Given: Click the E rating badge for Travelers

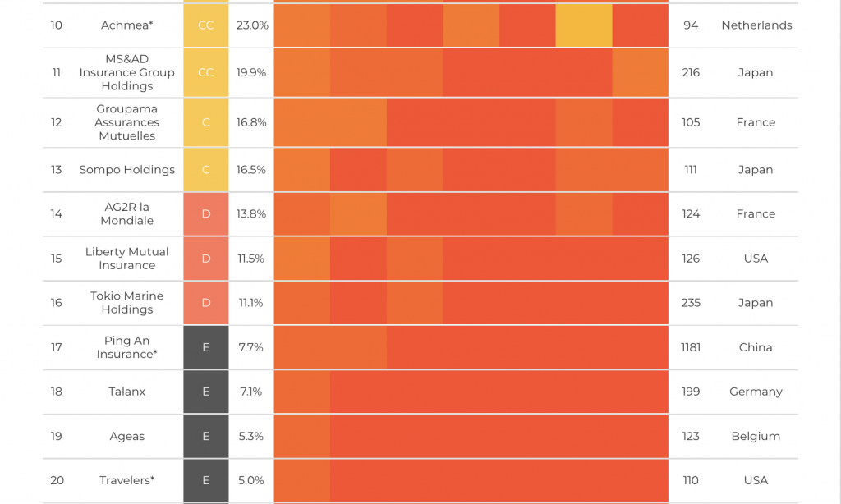Looking at the screenshot, I should coord(206,480).
